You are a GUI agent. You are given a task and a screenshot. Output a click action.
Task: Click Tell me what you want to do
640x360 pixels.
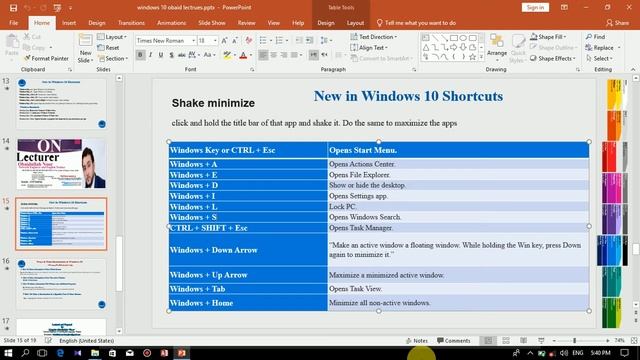[416, 23]
